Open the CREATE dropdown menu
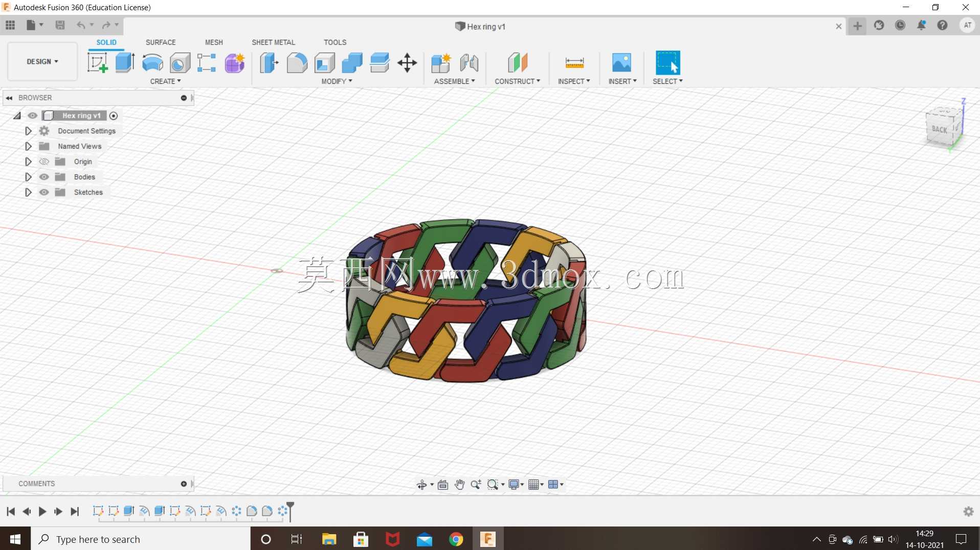Image resolution: width=980 pixels, height=550 pixels. (x=165, y=81)
